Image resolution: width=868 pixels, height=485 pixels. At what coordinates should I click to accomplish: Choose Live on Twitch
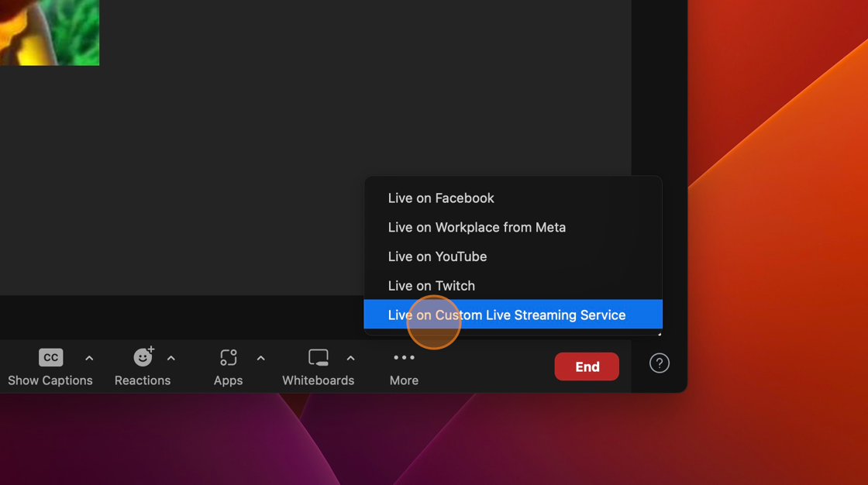[x=512, y=286]
